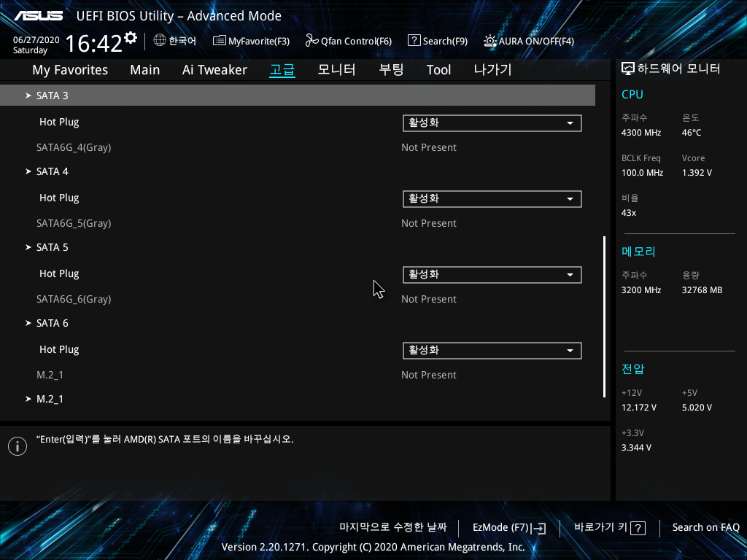Click Not Present for SATA6G_6

point(429,299)
